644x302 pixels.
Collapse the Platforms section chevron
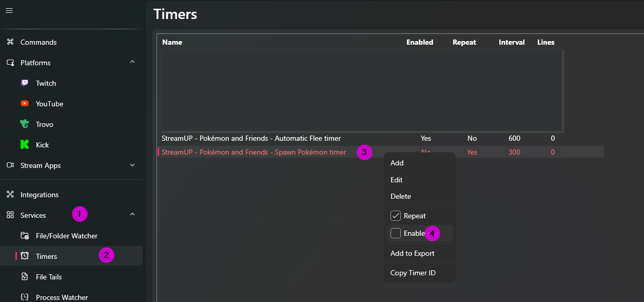pos(132,62)
